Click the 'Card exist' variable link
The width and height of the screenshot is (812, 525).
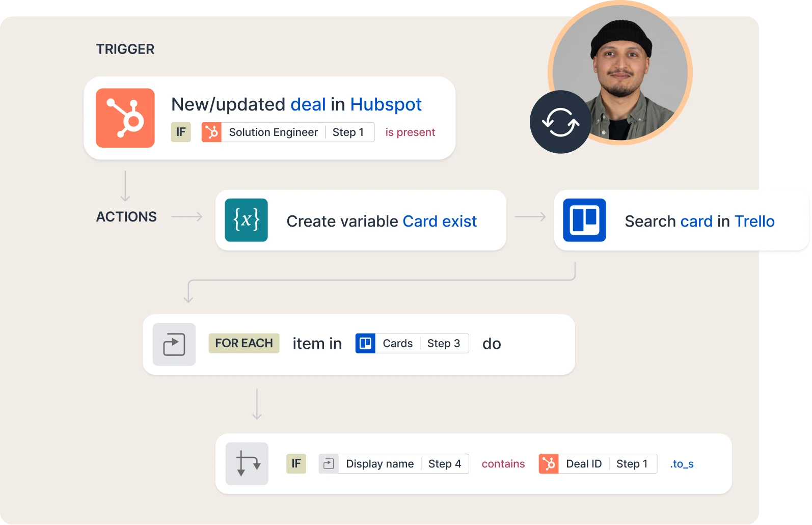tap(440, 221)
